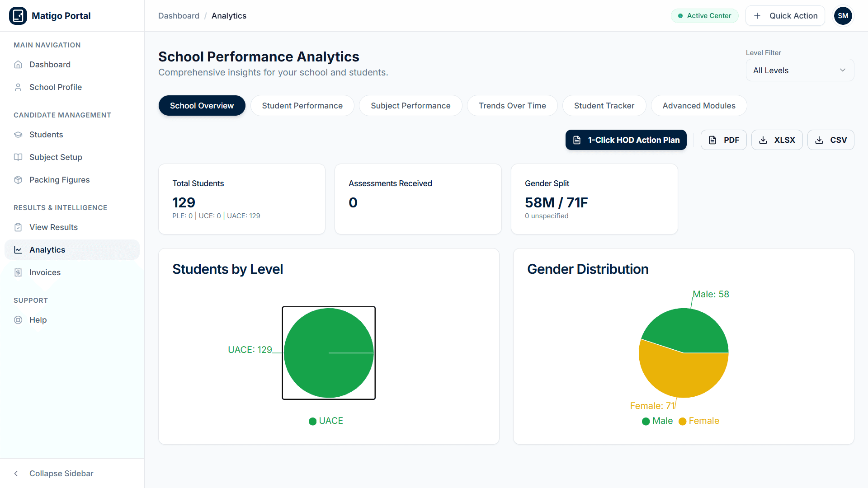
Task: Open Subject Setup book icon
Action: click(18, 157)
